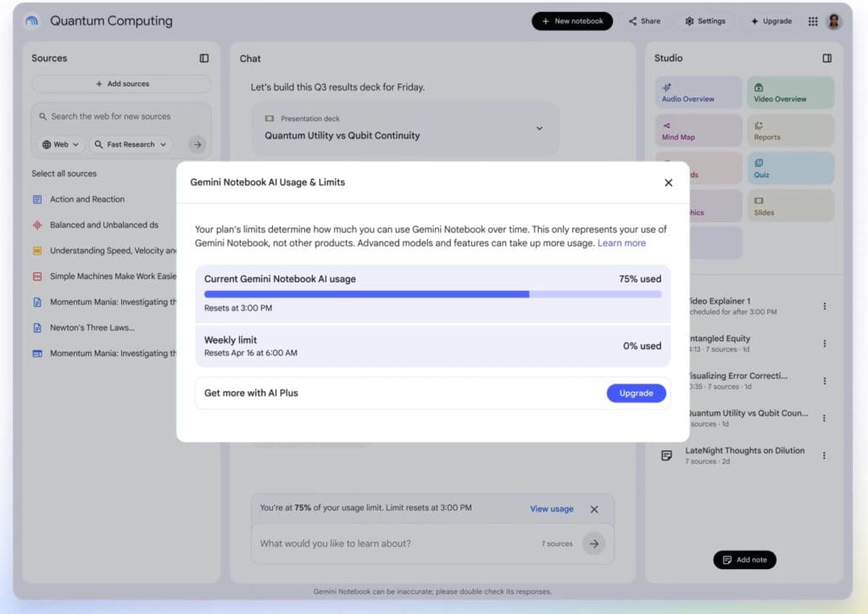The height and width of the screenshot is (614, 868).
Task: Open Mind Map studio tile
Action: pos(698,131)
